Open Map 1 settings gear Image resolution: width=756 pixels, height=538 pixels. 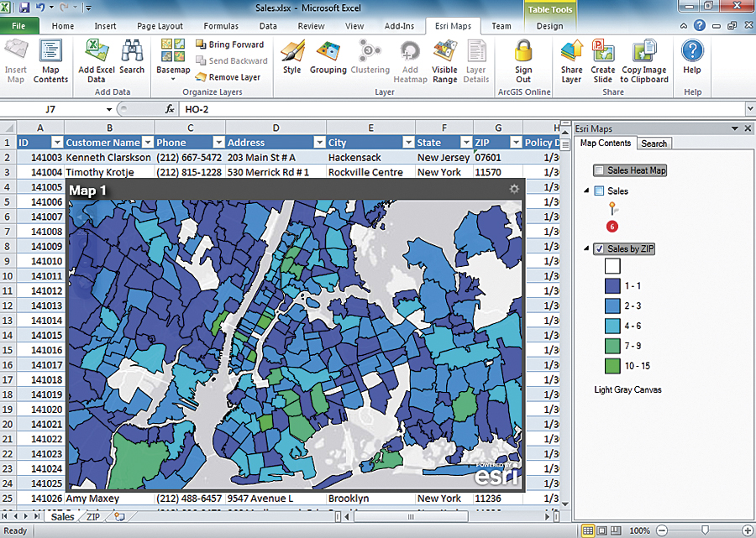pyautogui.click(x=514, y=190)
